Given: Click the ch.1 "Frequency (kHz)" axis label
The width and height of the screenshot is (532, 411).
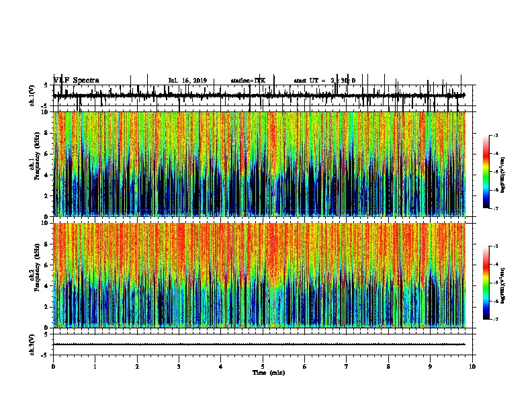Looking at the screenshot, I should [37, 157].
